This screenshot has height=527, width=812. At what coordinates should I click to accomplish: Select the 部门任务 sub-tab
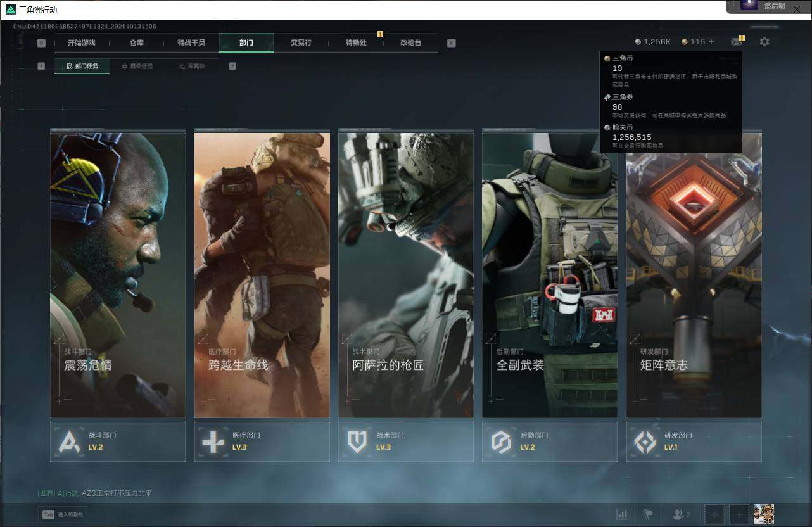pos(82,66)
